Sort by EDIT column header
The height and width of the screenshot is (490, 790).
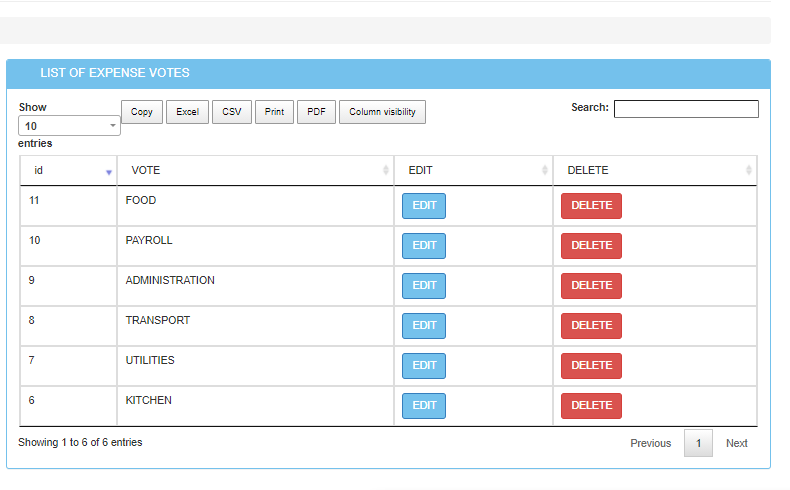pyautogui.click(x=473, y=171)
